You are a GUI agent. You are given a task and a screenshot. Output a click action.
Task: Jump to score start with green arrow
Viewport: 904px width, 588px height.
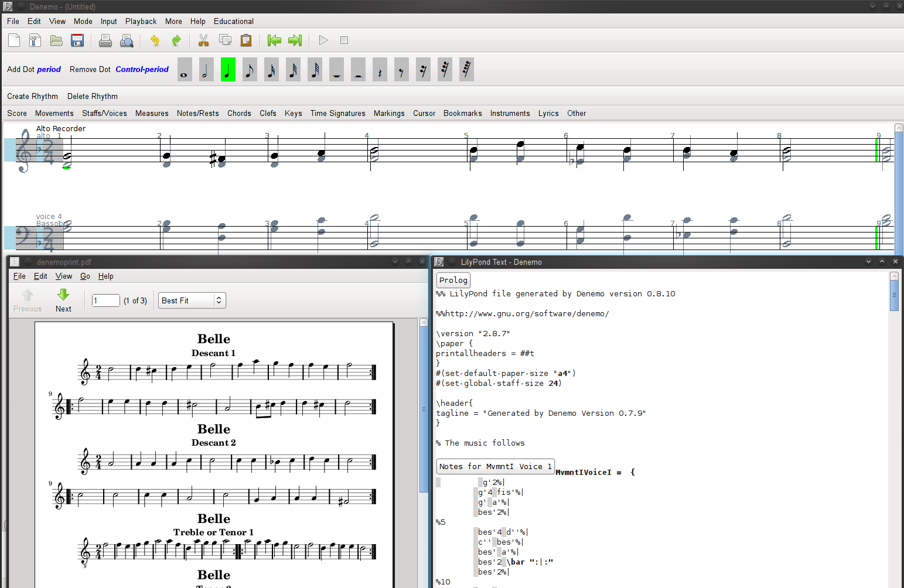[x=274, y=40]
